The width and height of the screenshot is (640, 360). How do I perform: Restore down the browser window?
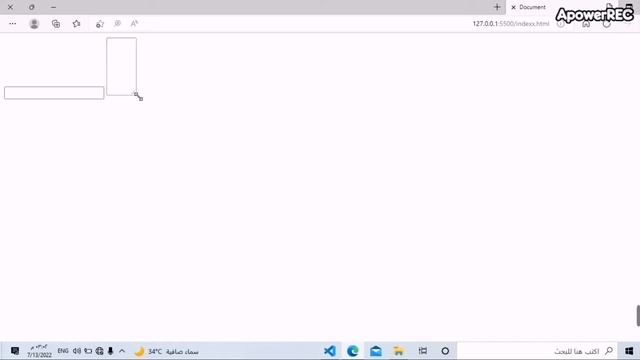pos(32,7)
